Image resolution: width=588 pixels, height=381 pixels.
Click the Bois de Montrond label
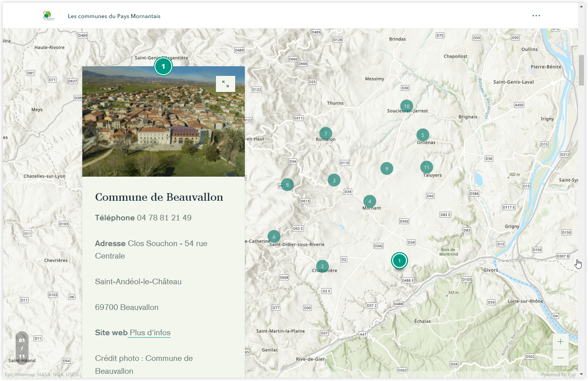click(448, 252)
